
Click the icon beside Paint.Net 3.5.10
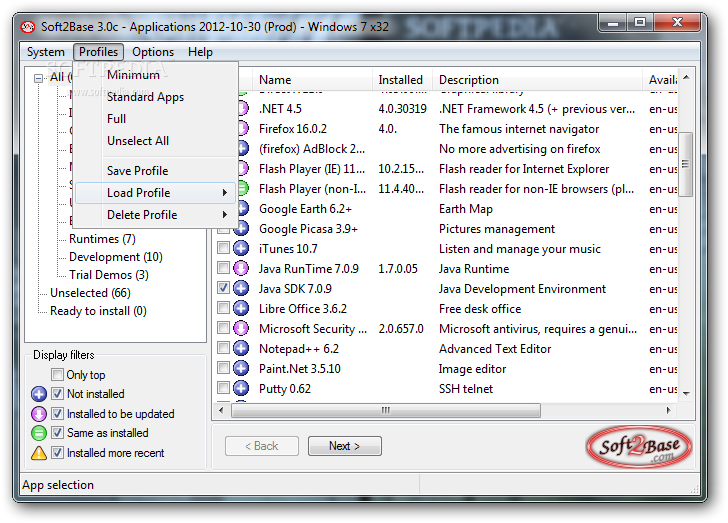coord(240,368)
